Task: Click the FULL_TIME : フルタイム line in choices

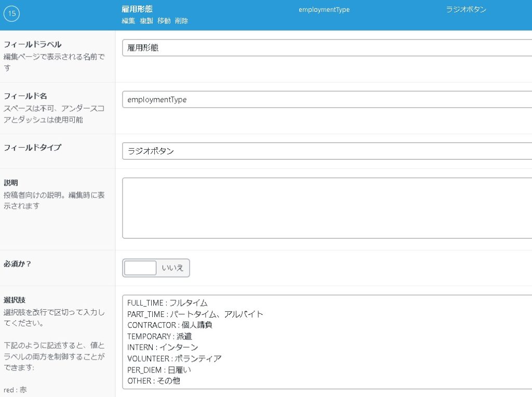Action: 167,303
